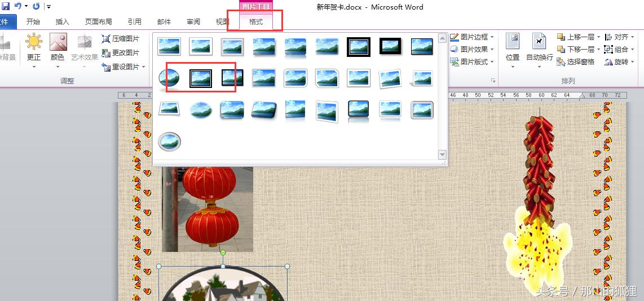
Task: Apply the reflected bevel black style
Action: point(359,111)
